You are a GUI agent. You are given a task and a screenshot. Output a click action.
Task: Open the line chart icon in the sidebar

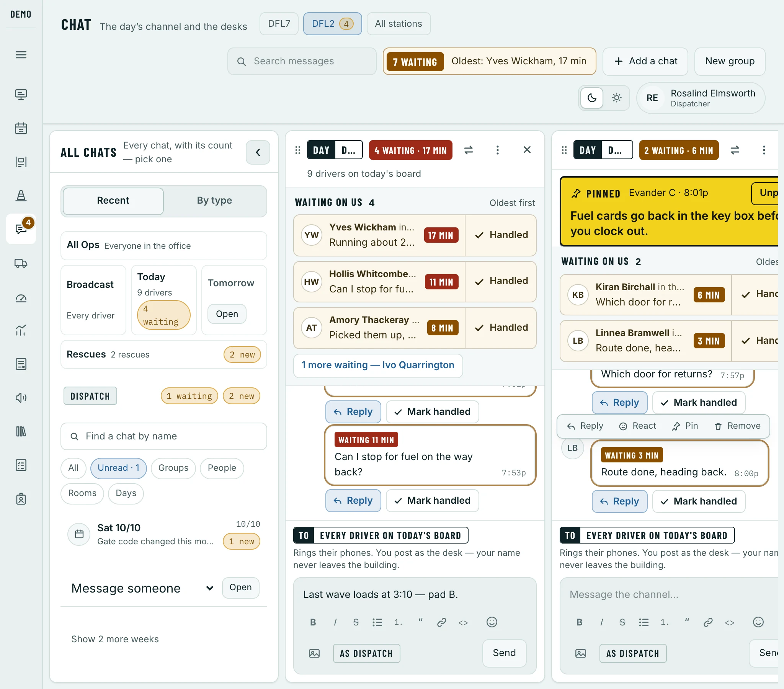pos(21,330)
